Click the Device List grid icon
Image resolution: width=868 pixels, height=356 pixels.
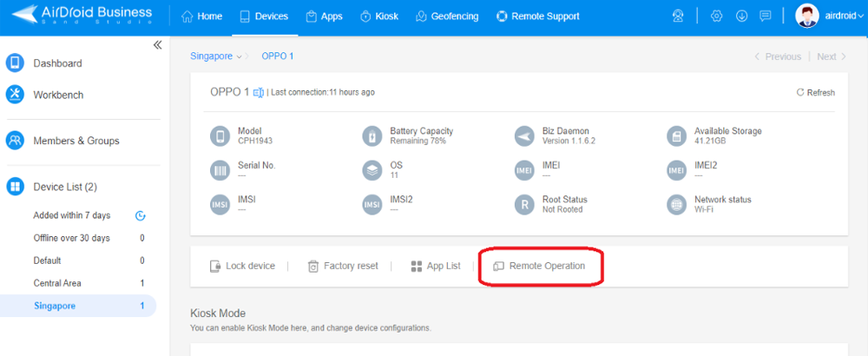(15, 187)
